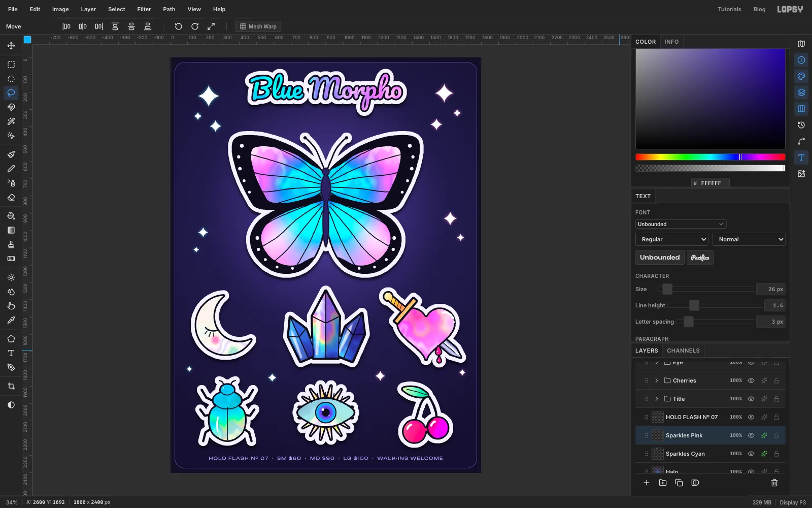Open the Blog link
The image size is (812, 508).
point(759,9)
